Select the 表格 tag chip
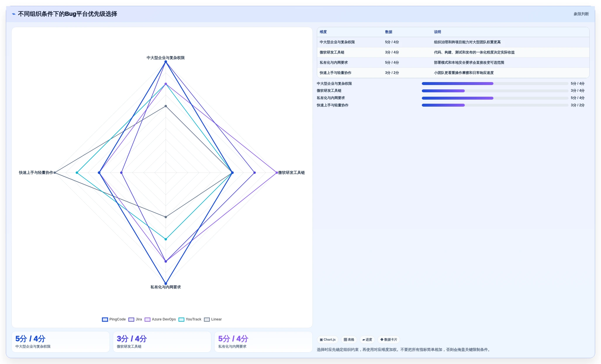 click(x=349, y=339)
